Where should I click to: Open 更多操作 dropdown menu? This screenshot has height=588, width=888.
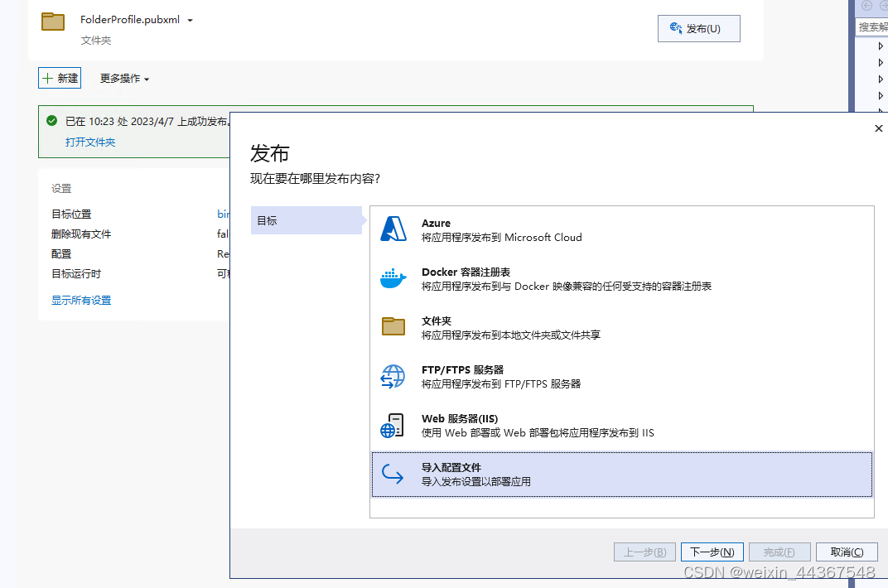tap(124, 78)
